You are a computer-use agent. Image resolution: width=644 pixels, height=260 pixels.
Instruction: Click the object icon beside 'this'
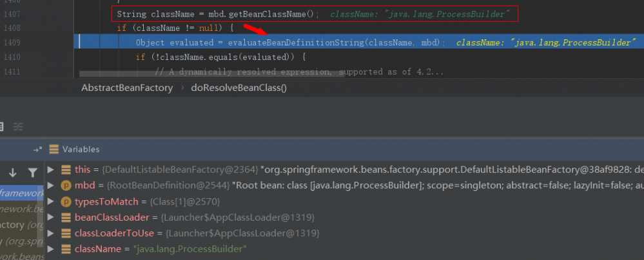[x=66, y=170]
